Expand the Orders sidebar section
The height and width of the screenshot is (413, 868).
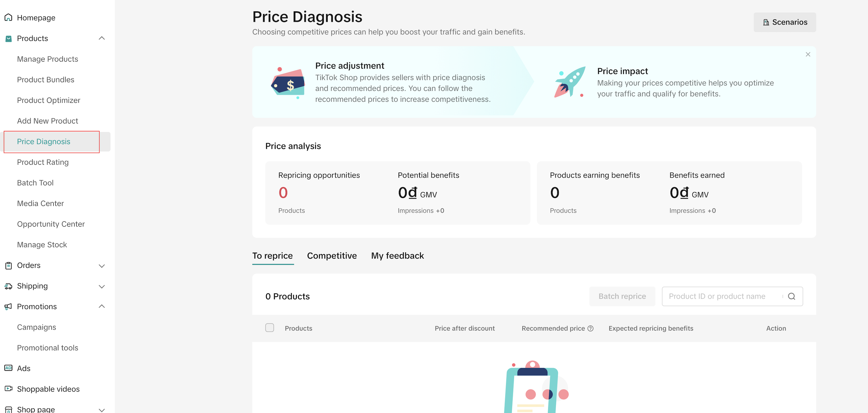(x=102, y=266)
